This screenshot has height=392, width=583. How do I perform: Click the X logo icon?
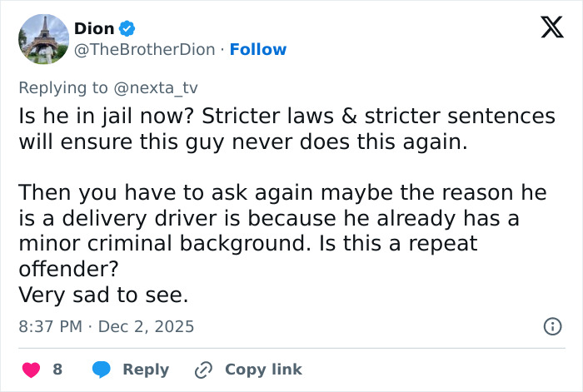[x=546, y=29]
